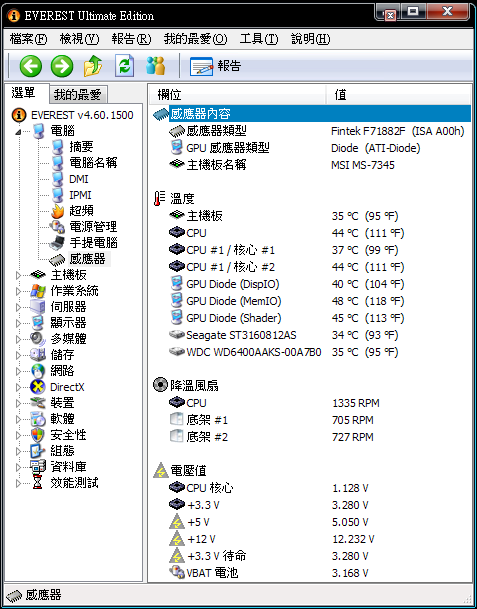Switch to the 我的最愛 sidebar tab
The width and height of the screenshot is (477, 609).
coord(78,94)
